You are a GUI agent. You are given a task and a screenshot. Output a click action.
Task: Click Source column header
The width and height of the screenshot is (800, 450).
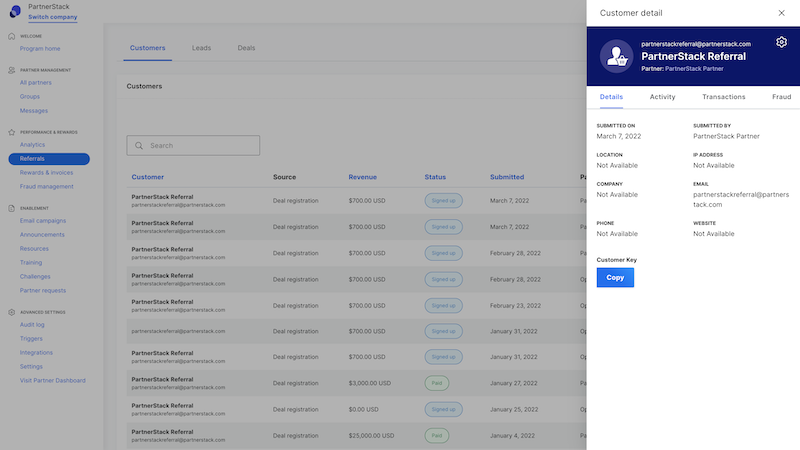coord(284,177)
